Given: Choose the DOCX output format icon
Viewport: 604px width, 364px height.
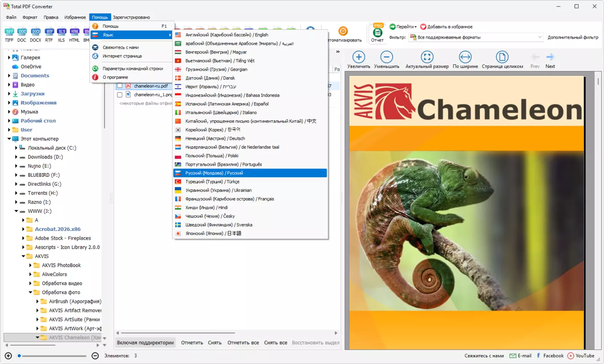Looking at the screenshot, I should pos(35,35).
